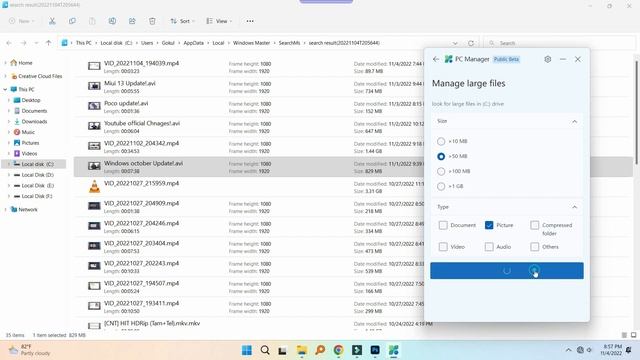640x360 pixels.
Task: Click the Paste icon in Explorer toolbar
Action: click(92, 21)
